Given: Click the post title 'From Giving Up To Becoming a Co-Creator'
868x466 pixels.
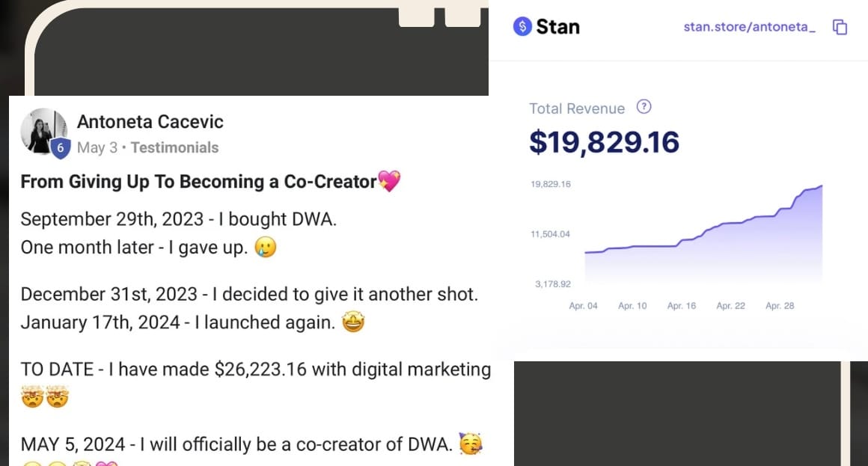Looking at the screenshot, I should tap(198, 182).
